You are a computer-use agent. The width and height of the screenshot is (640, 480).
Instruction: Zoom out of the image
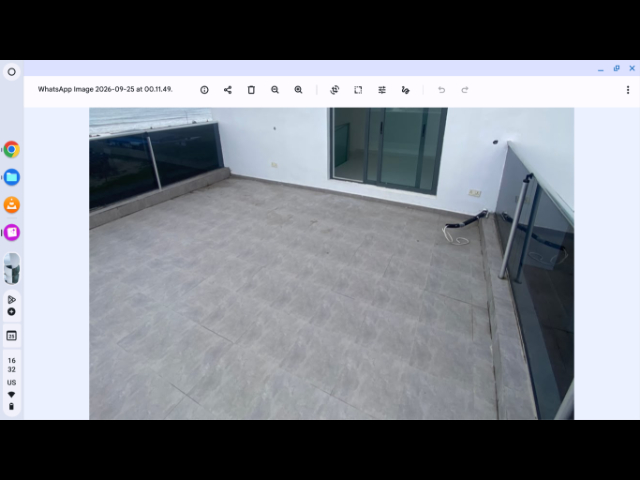(275, 90)
